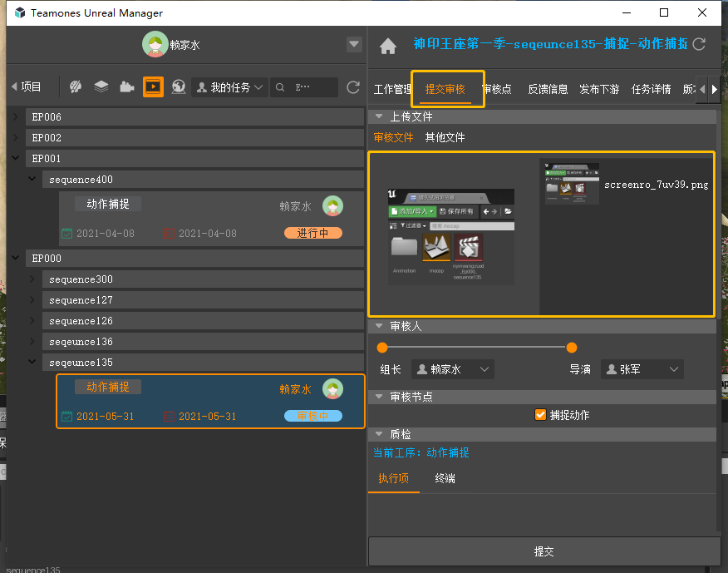Open the 导演 dropdown showing 张军
This screenshot has width=728, height=573.
click(641, 369)
